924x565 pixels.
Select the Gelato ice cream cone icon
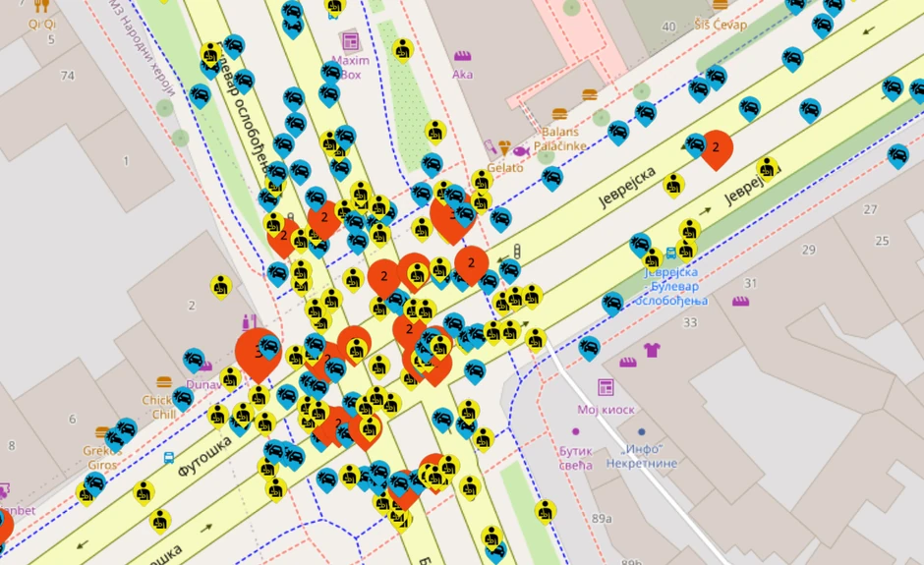click(504, 147)
